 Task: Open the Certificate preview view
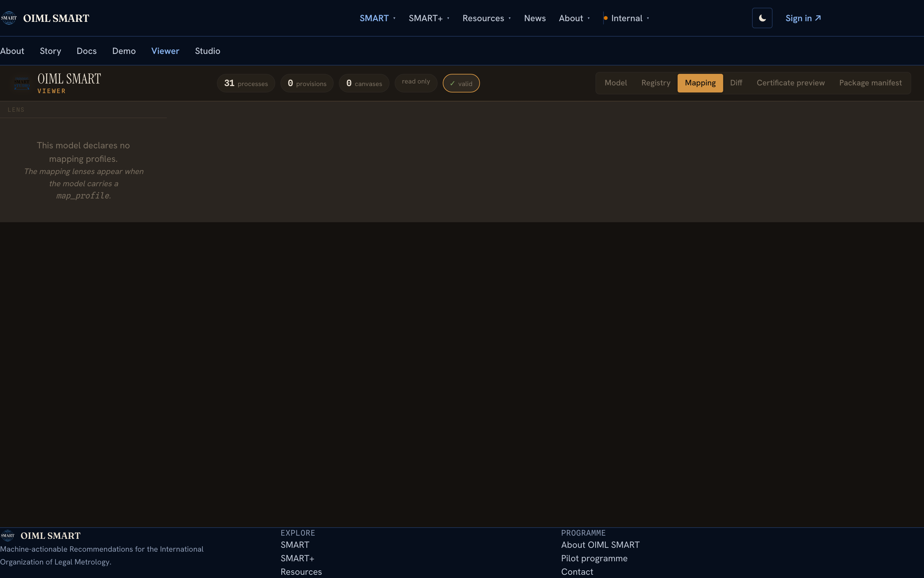[x=790, y=83]
